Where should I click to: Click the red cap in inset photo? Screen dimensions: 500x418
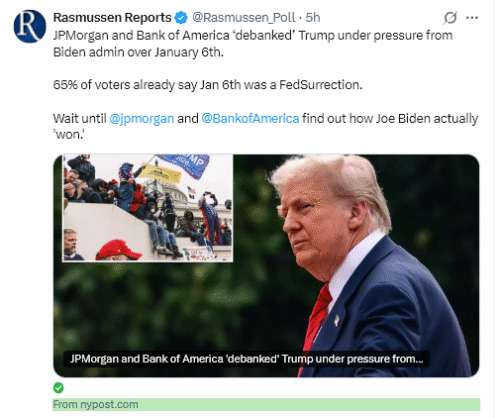pos(118,250)
